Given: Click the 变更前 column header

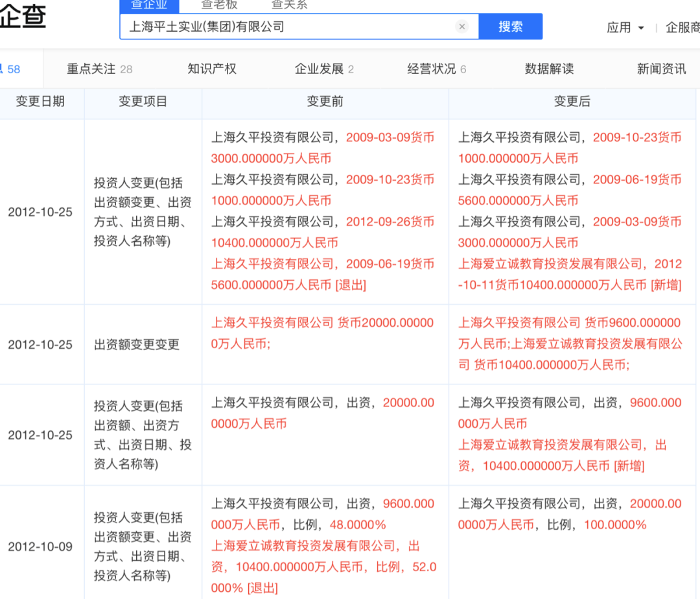Looking at the screenshot, I should coord(325,101).
